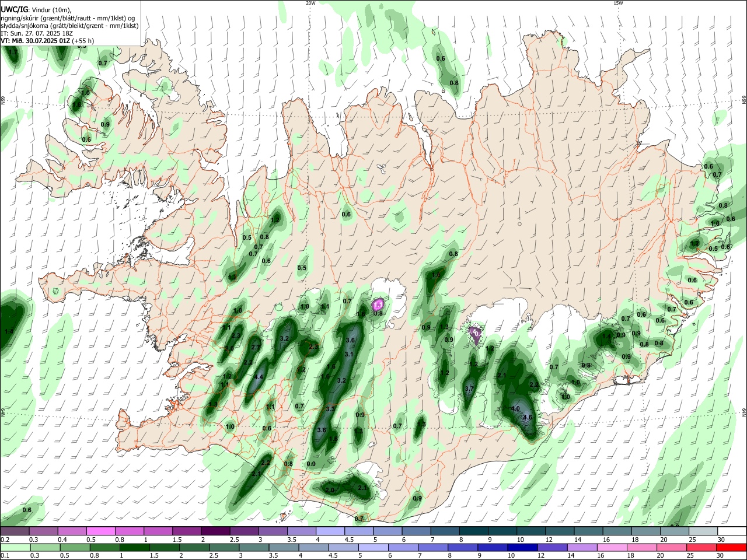The image size is (747, 560).
Task: Click the 2.7 precipitation value
Action: (256, 347)
